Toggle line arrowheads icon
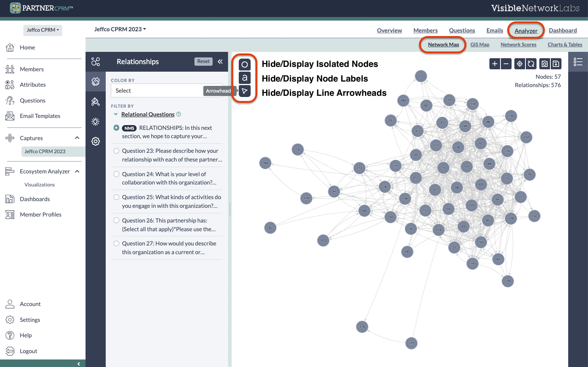 click(245, 91)
